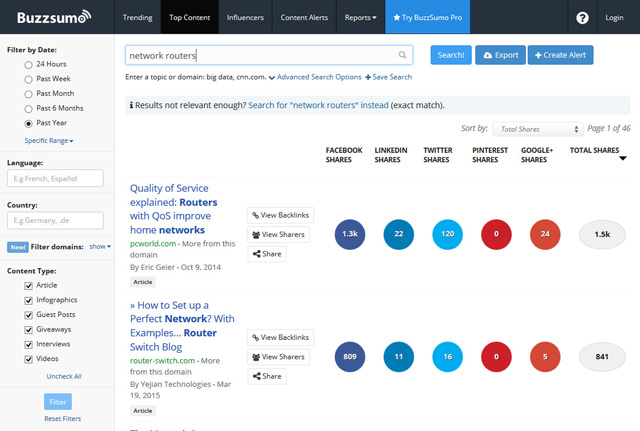Focus the network routers search field
Viewport: 640px width, 431px height.
(x=269, y=55)
